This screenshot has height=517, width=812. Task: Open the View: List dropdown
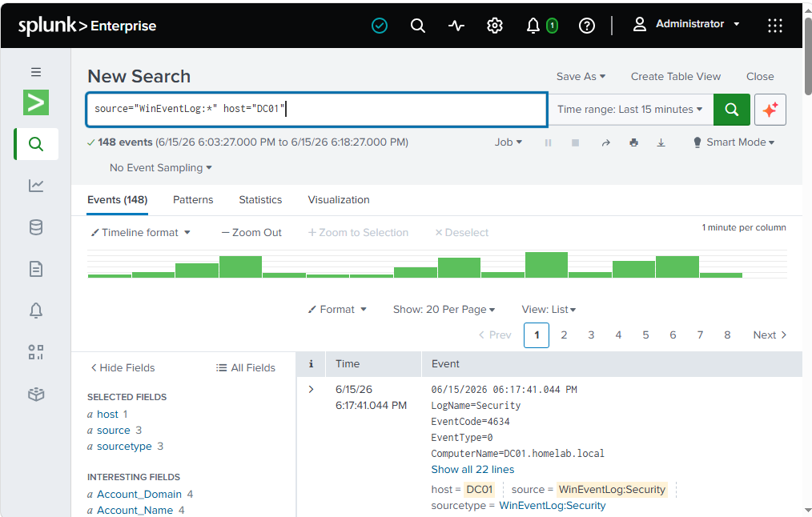pyautogui.click(x=549, y=310)
